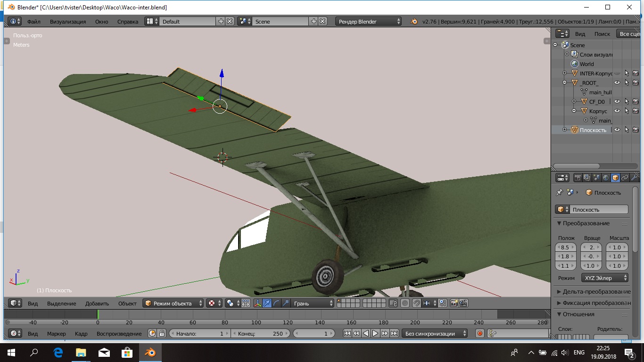Open the Добавить menu in viewport header
644x362 pixels.
97,303
